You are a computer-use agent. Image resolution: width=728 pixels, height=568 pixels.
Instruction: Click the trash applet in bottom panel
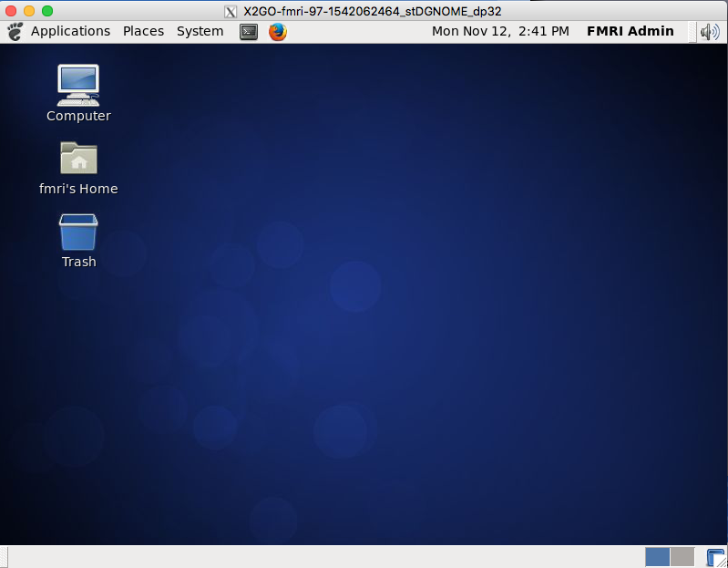pos(715,557)
